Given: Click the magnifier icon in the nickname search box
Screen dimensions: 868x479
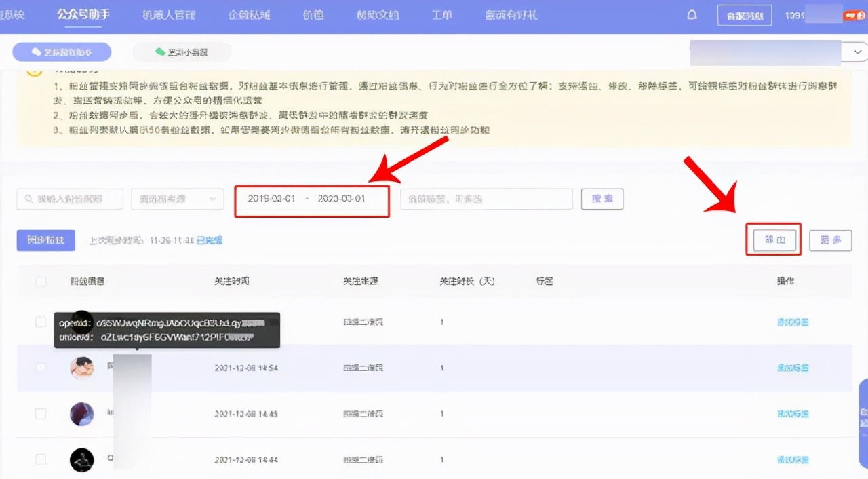Looking at the screenshot, I should tap(27, 199).
